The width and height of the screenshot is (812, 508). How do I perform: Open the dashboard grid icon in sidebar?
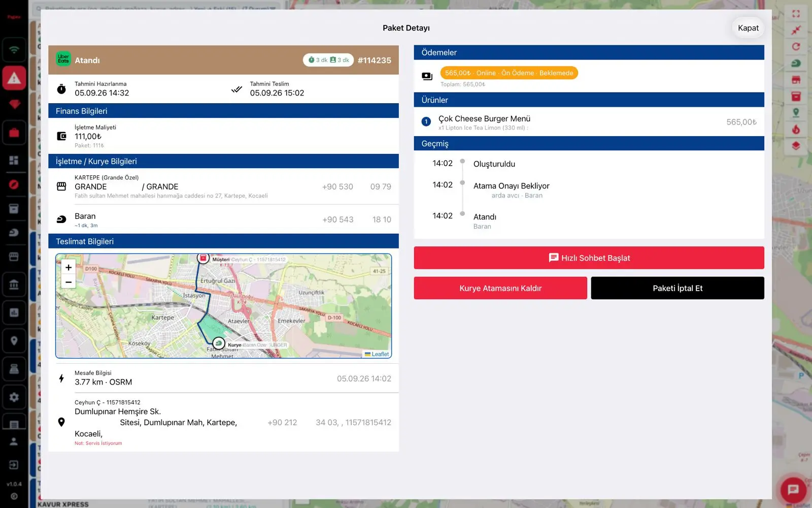click(14, 160)
